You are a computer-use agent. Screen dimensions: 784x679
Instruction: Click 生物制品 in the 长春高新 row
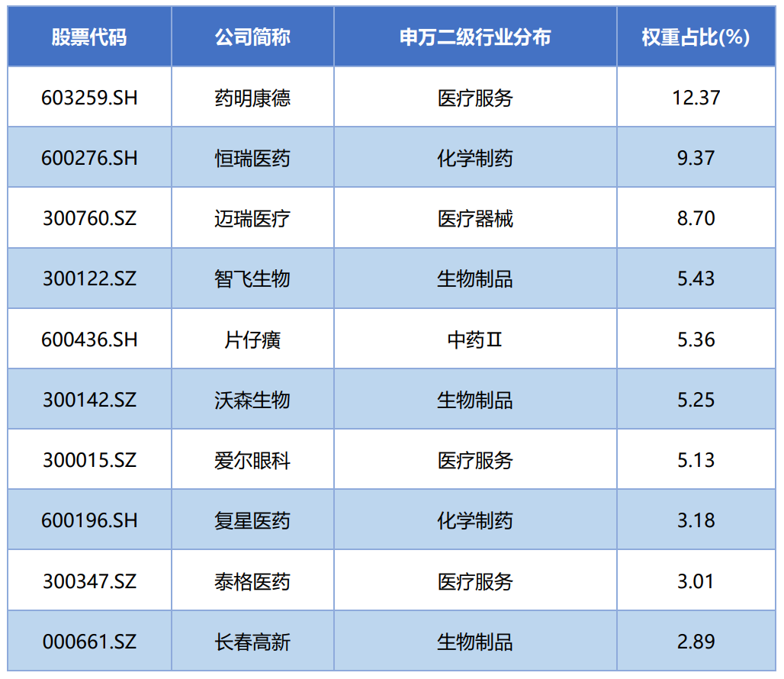pos(475,642)
